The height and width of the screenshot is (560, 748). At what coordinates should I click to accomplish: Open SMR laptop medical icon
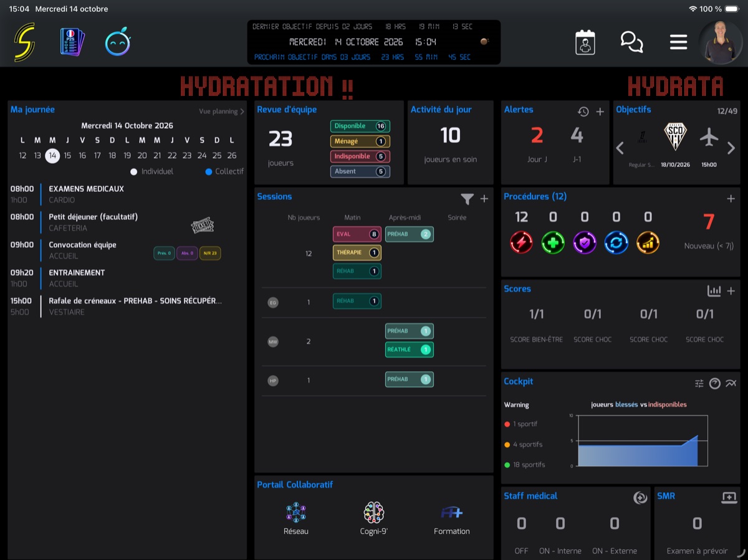(x=729, y=498)
